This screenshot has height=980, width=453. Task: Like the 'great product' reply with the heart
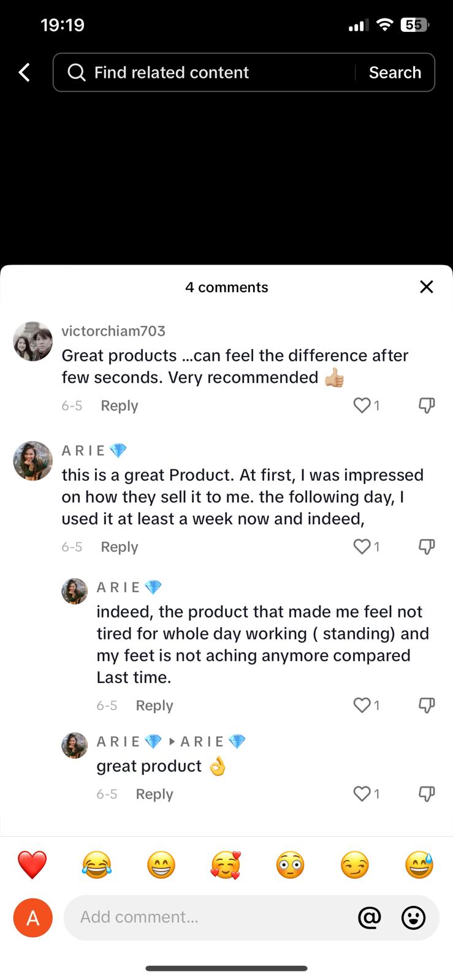pos(362,793)
